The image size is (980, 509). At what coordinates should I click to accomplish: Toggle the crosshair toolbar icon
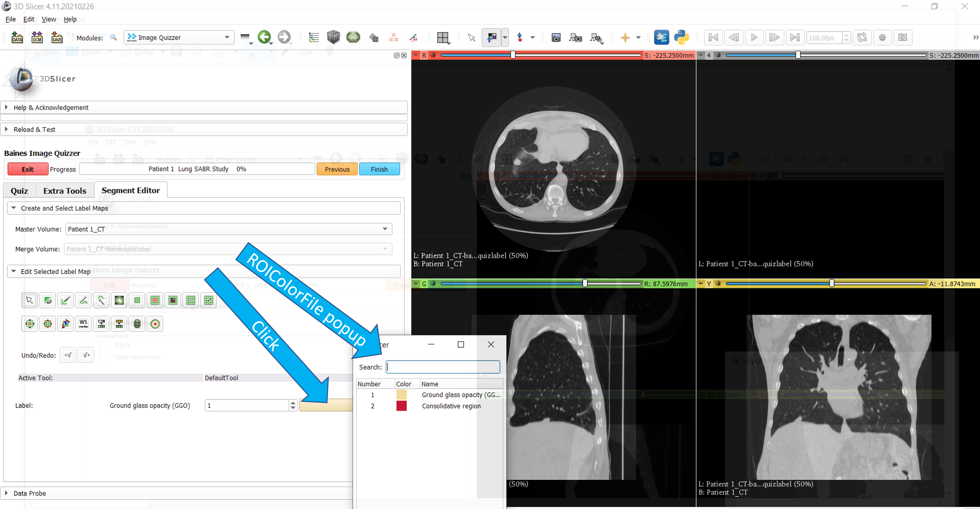(625, 37)
